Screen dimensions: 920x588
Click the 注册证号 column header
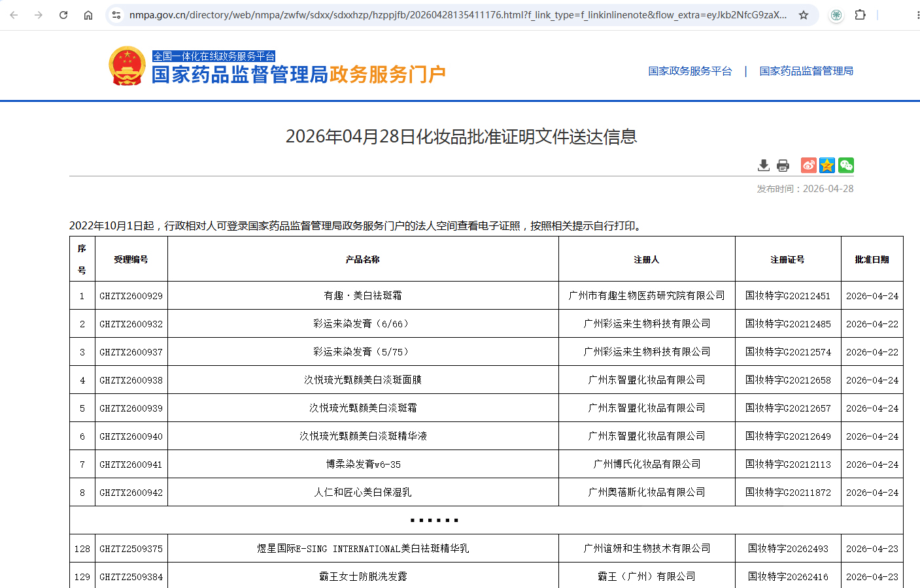788,259
